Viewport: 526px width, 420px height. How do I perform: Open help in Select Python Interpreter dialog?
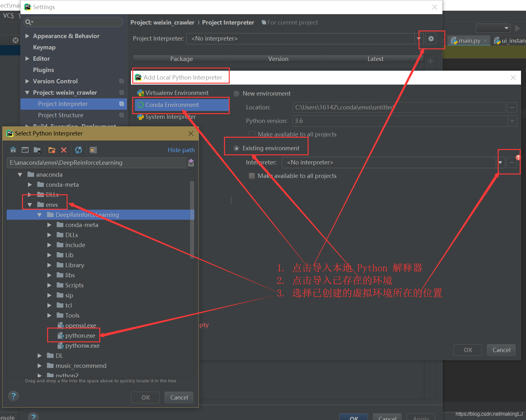tap(14, 396)
